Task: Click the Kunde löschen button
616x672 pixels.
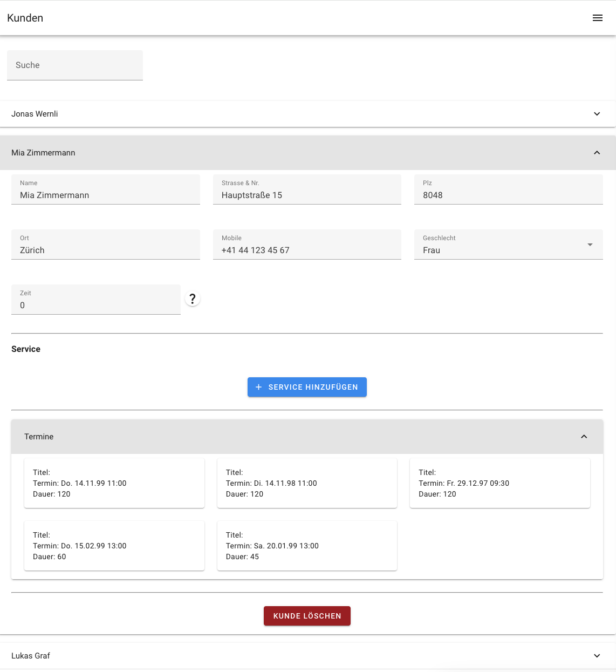Action: [x=307, y=616]
